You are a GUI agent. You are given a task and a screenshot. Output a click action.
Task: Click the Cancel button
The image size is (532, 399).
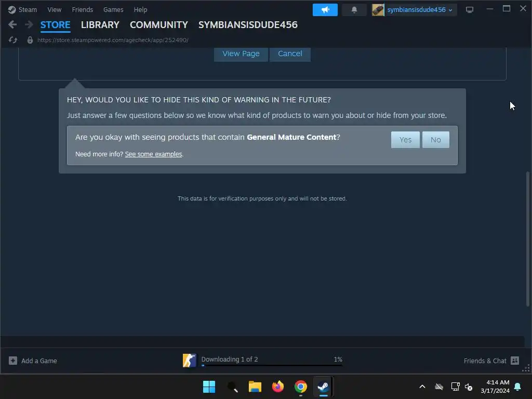[x=290, y=54]
